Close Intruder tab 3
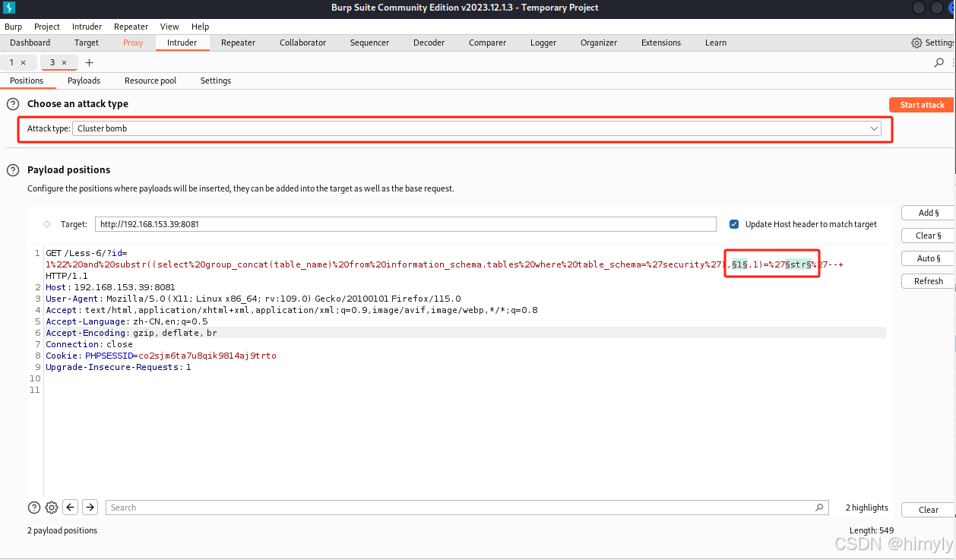Viewport: 956px width, 560px height. pyautogui.click(x=64, y=62)
